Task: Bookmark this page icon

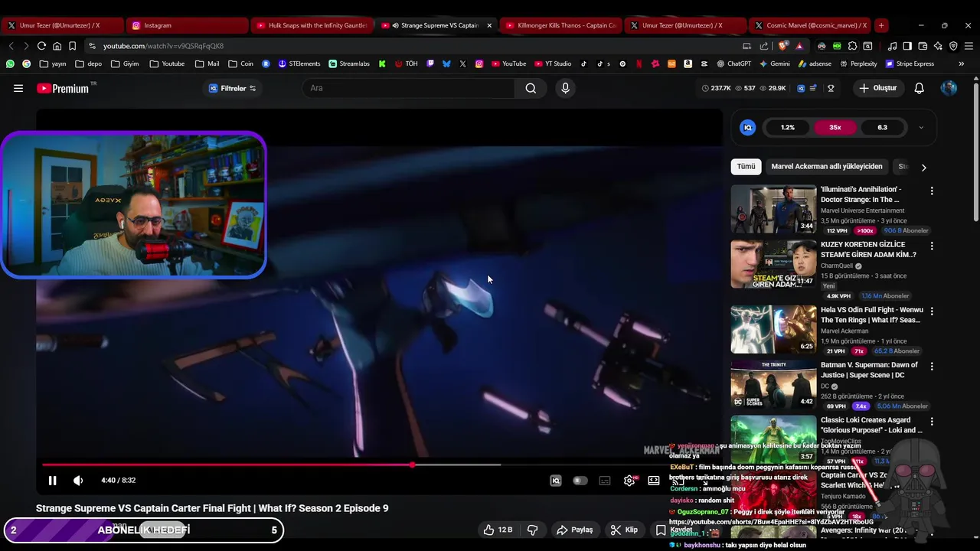Action: click(72, 46)
